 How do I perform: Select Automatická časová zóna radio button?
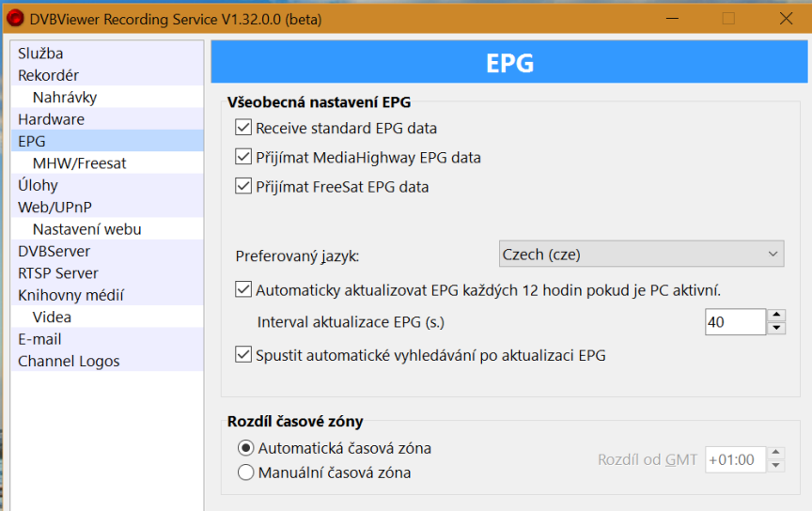click(246, 448)
